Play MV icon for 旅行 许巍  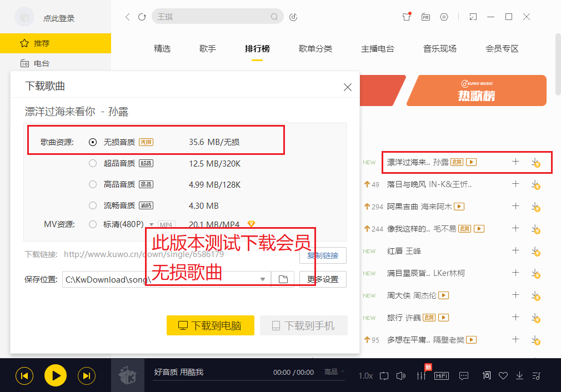444,317
